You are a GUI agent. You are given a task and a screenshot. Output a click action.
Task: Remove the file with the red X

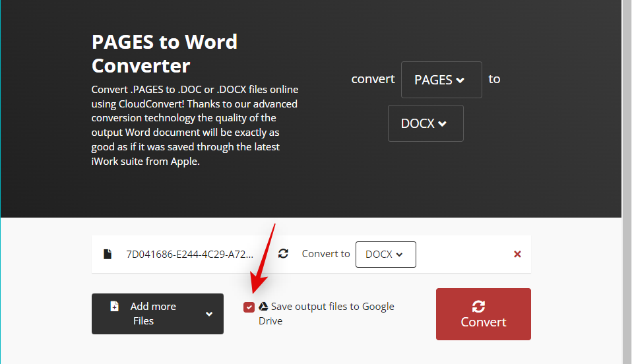pyautogui.click(x=517, y=254)
